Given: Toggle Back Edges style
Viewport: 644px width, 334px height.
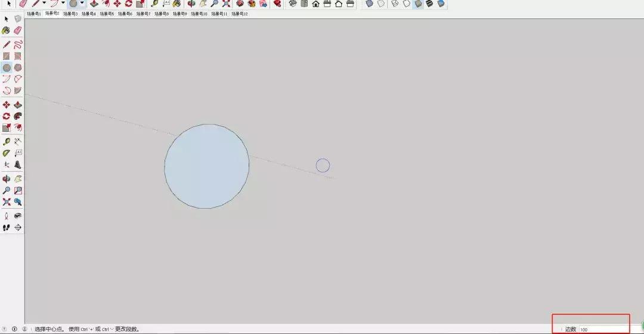Looking at the screenshot, I should pyautogui.click(x=381, y=4).
